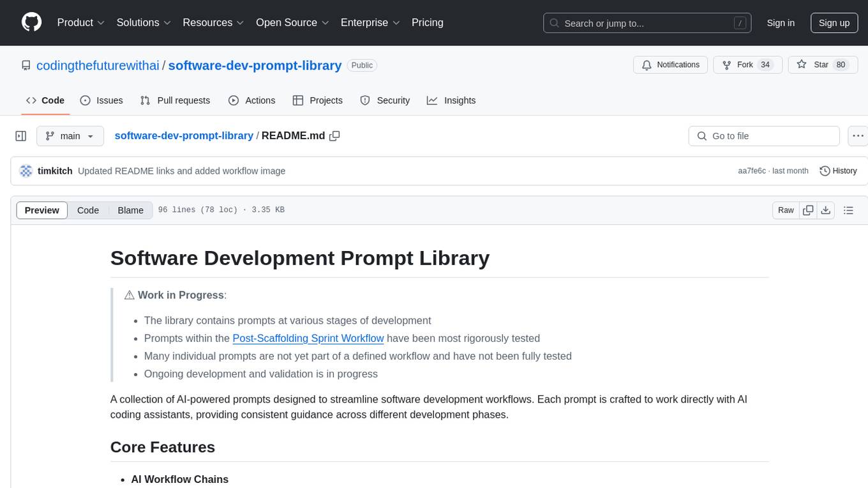Expand the Product menu
This screenshot has height=488, width=868.
[x=81, y=22]
